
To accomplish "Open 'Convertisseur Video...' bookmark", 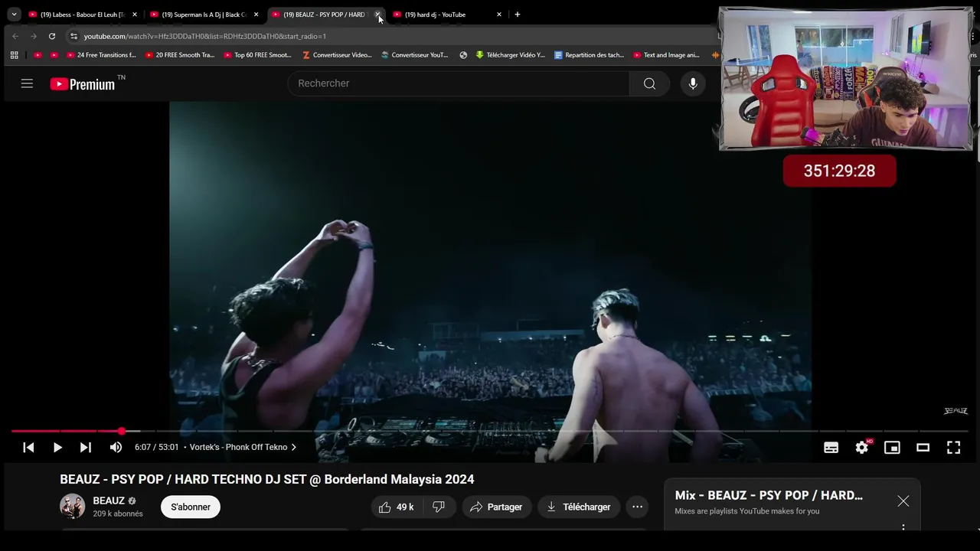I will [337, 55].
